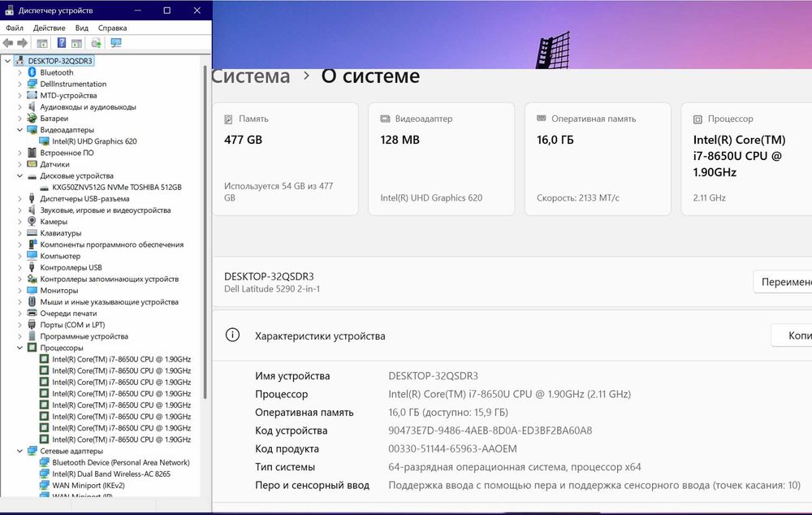This screenshot has width=812, height=515.
Task: Select WAN Miniport (IKEv2) adapter
Action: [x=88, y=485]
